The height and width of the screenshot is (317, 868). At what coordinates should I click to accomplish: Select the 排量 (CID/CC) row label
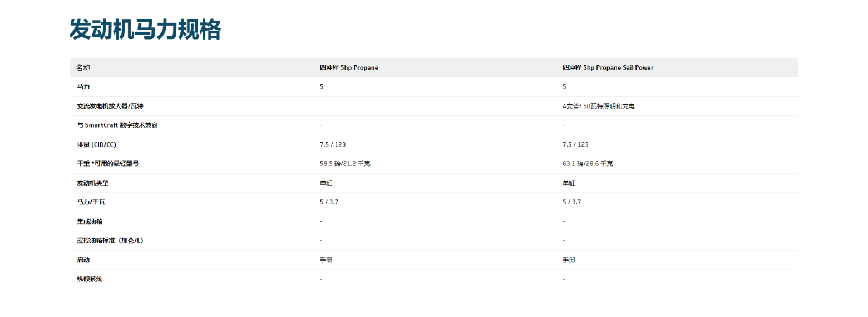(x=97, y=145)
